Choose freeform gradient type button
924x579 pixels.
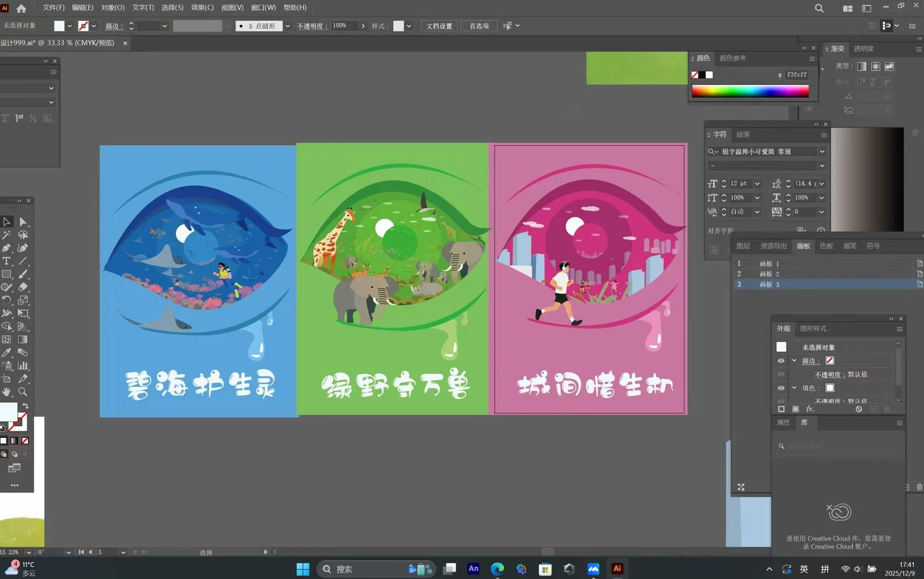(x=889, y=66)
